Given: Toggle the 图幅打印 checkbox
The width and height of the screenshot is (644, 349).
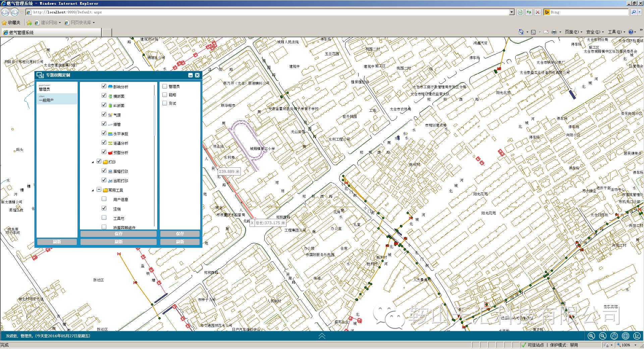Looking at the screenshot, I should click(x=104, y=171).
